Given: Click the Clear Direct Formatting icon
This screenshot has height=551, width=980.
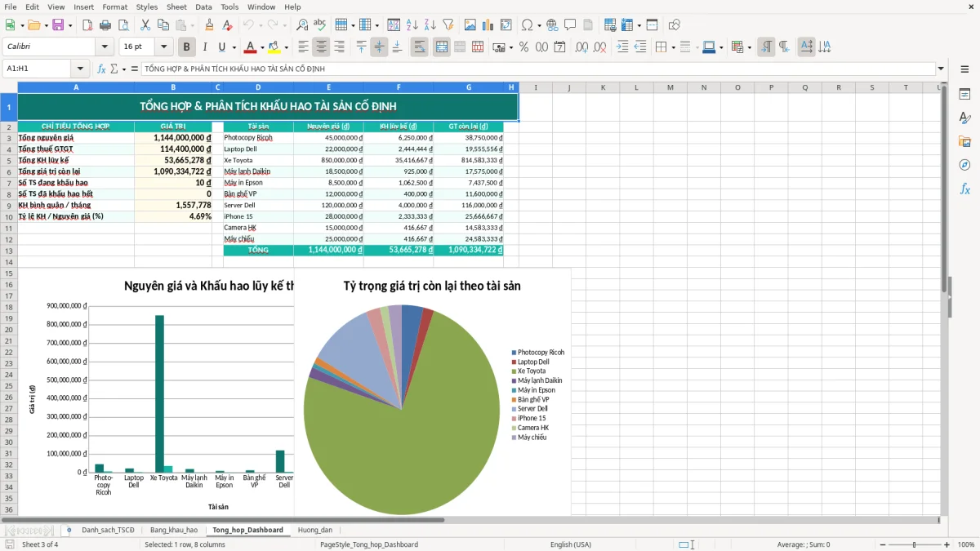Looking at the screenshot, I should pyautogui.click(x=226, y=25).
